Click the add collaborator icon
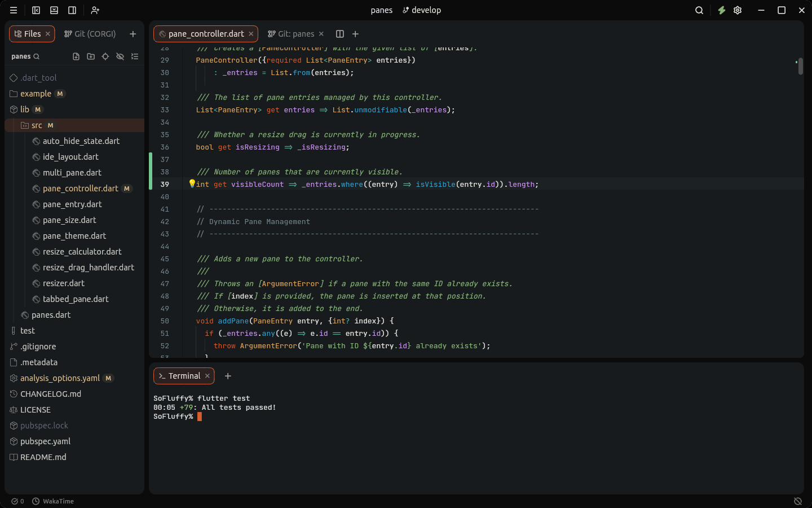 [95, 10]
